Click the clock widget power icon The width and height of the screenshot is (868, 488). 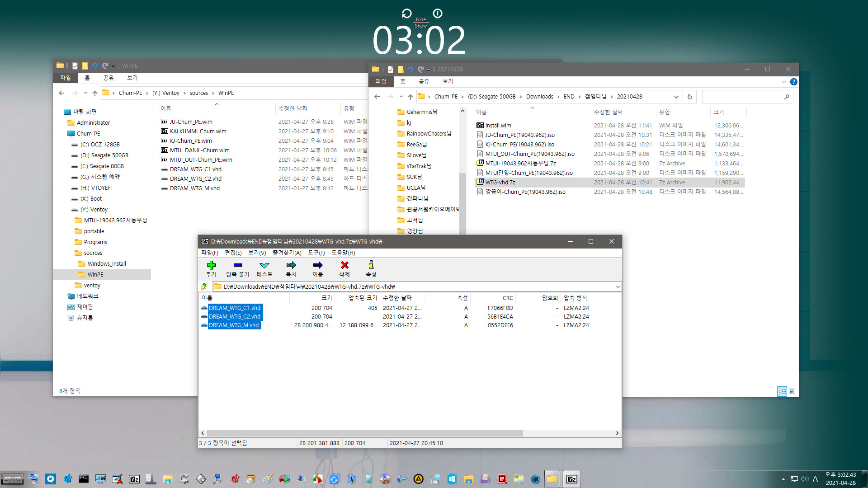click(438, 14)
